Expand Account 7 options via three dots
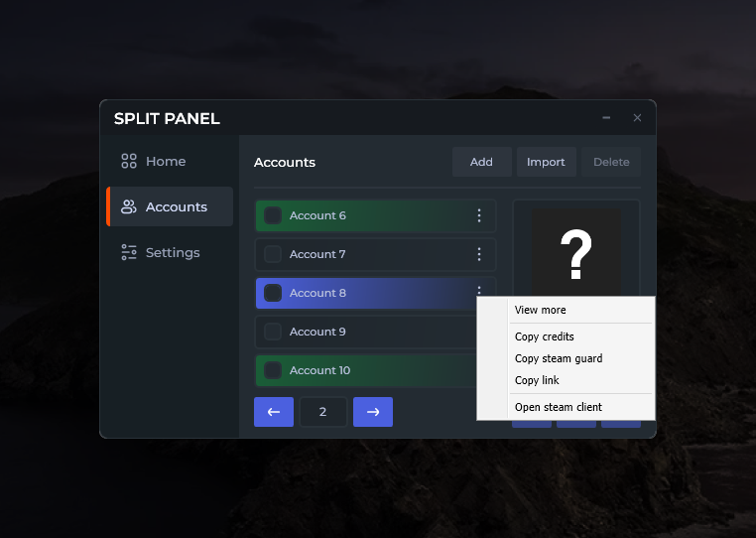 (x=479, y=254)
